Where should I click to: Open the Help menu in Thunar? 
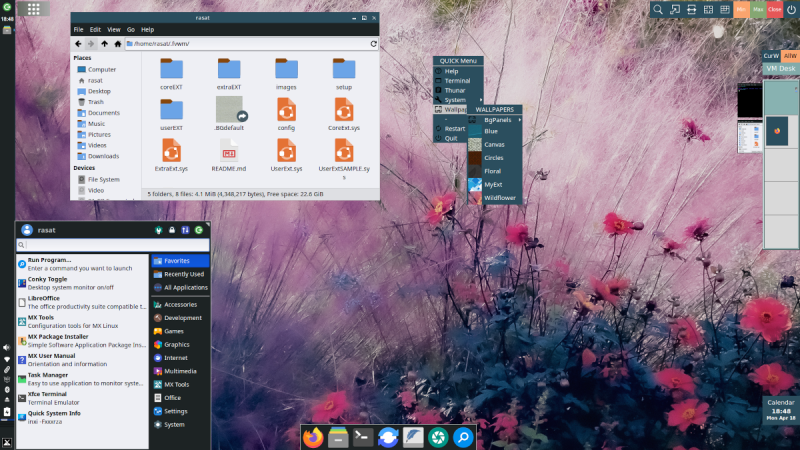coord(147,30)
